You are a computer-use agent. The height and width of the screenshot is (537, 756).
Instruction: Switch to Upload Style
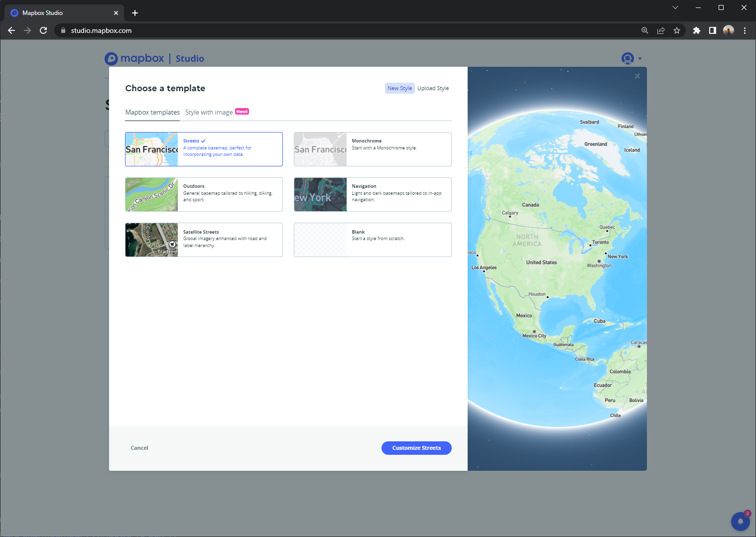pos(433,88)
